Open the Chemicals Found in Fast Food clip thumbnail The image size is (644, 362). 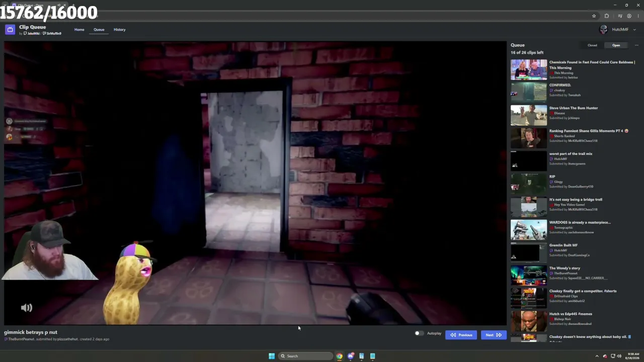(529, 70)
